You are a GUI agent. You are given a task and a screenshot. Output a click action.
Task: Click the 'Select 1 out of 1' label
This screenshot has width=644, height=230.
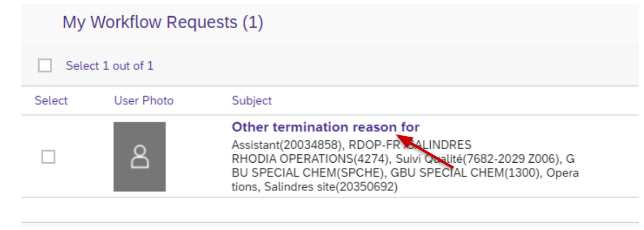click(110, 66)
